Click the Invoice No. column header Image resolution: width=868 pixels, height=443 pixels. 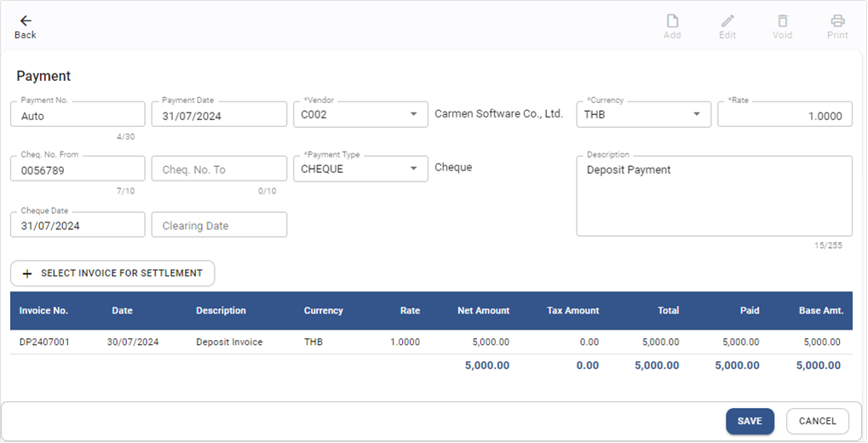(43, 311)
